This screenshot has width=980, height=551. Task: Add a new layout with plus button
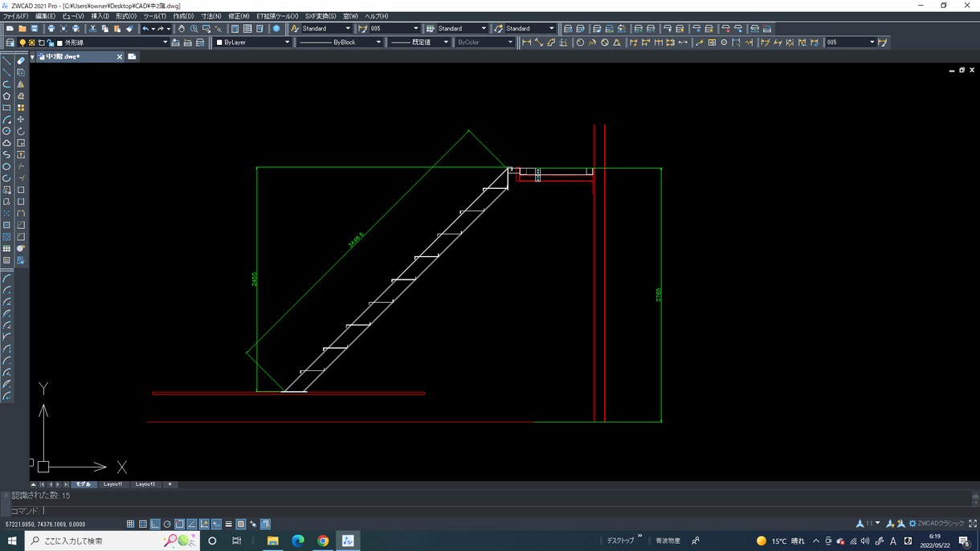tap(169, 484)
